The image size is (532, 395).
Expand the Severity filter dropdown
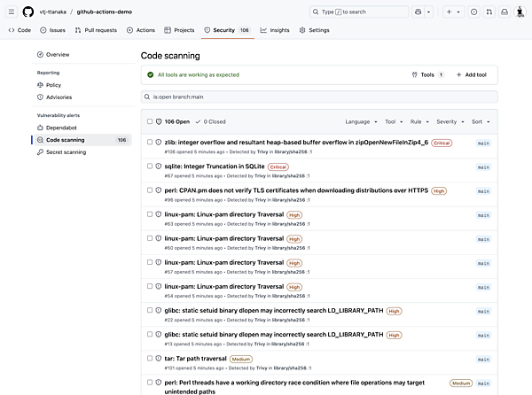coord(449,121)
